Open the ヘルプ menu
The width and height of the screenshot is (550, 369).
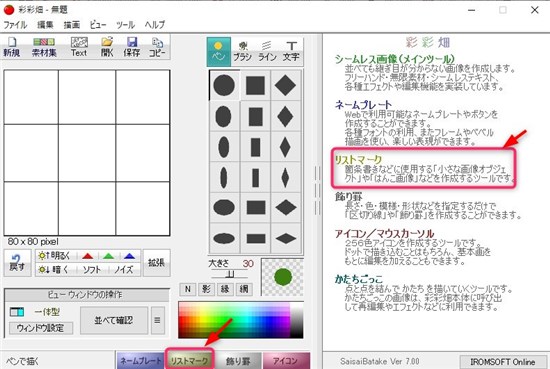pyautogui.click(x=155, y=25)
